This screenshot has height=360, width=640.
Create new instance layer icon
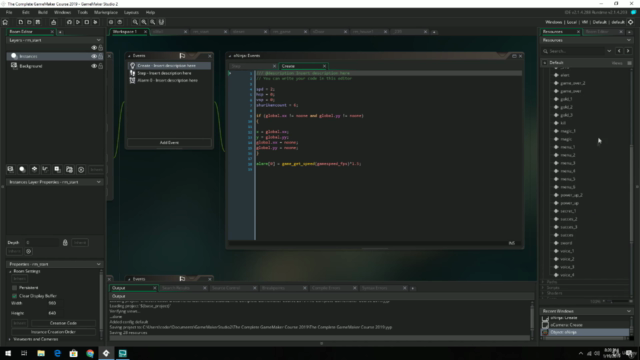(22, 169)
